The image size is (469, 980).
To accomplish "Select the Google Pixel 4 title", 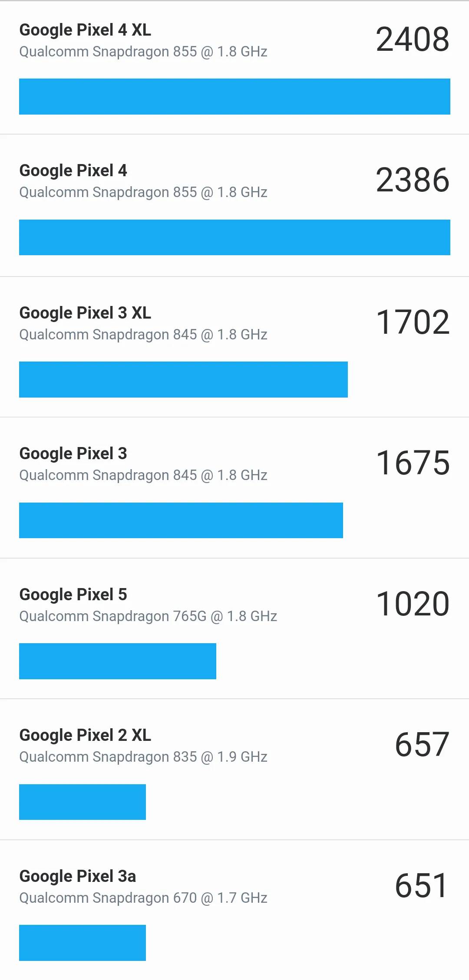I will click(73, 171).
